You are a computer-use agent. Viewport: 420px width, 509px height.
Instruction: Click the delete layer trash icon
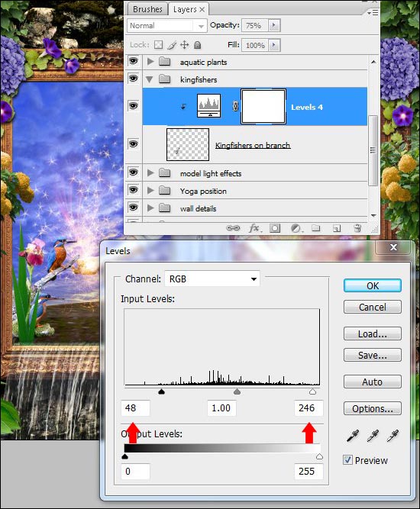[x=357, y=228]
